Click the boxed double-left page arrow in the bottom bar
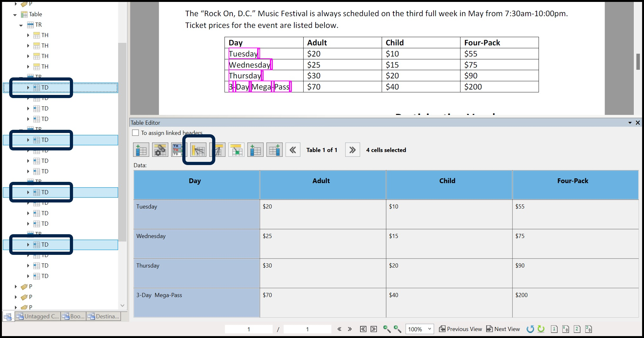644x338 pixels. (x=363, y=329)
